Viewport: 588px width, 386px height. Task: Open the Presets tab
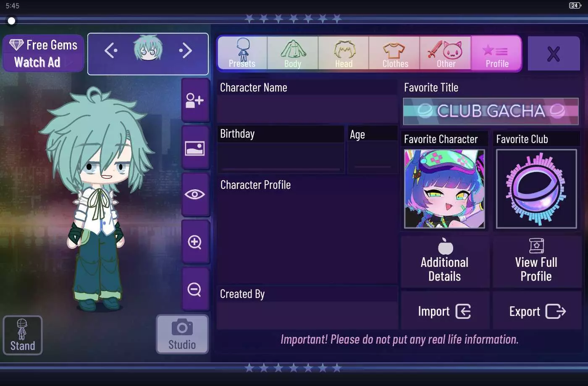point(242,53)
